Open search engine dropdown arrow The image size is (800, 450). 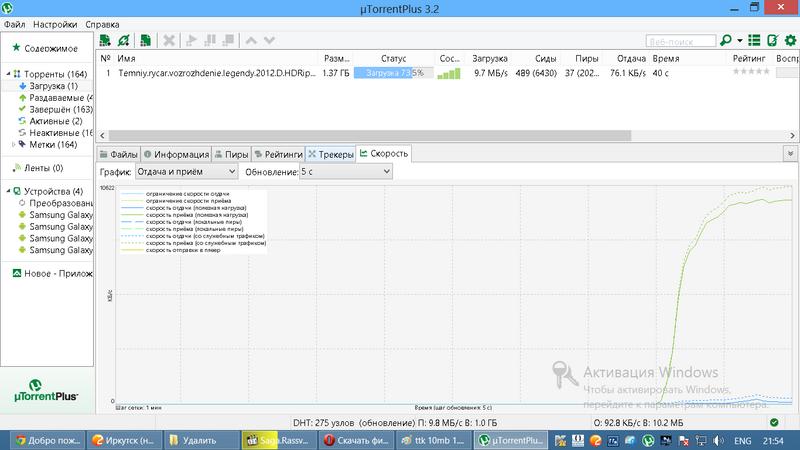pos(739,41)
